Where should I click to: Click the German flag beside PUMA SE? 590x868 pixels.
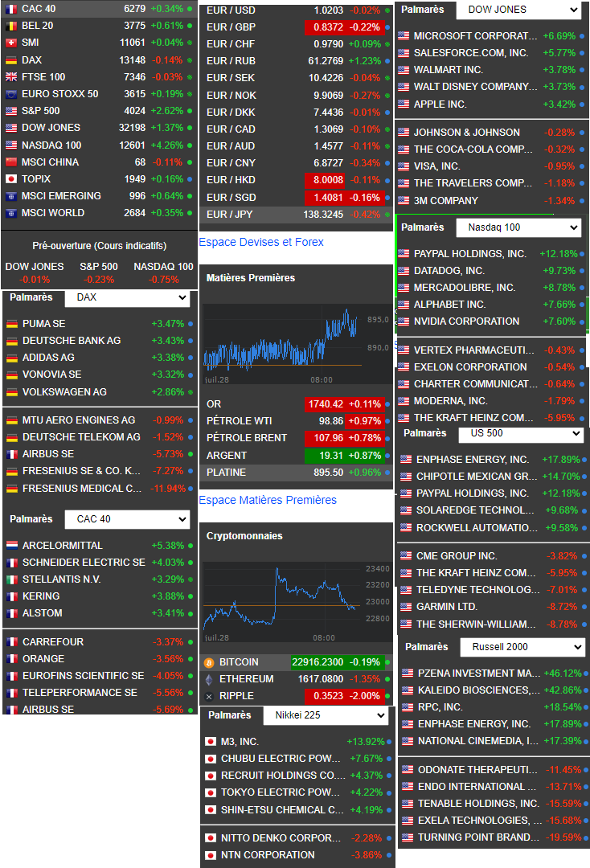(x=12, y=324)
